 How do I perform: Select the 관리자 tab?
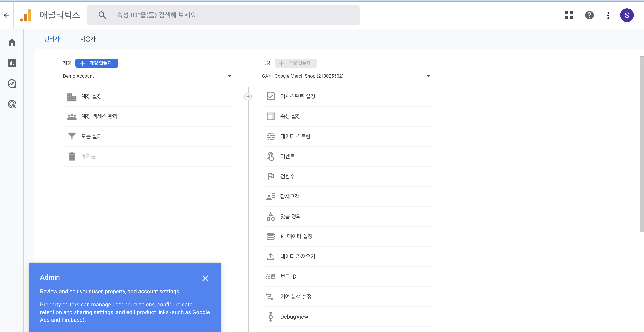[x=52, y=39]
